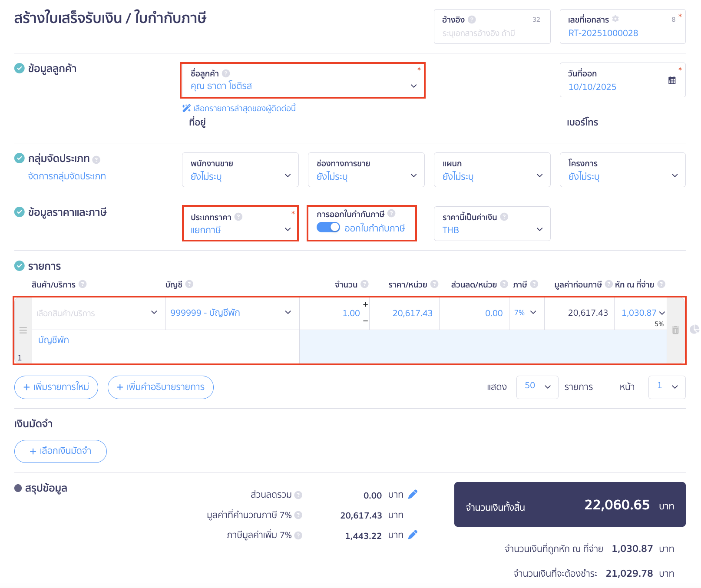Toggle the ออกใบกำกับภาษี switch

tap(328, 228)
